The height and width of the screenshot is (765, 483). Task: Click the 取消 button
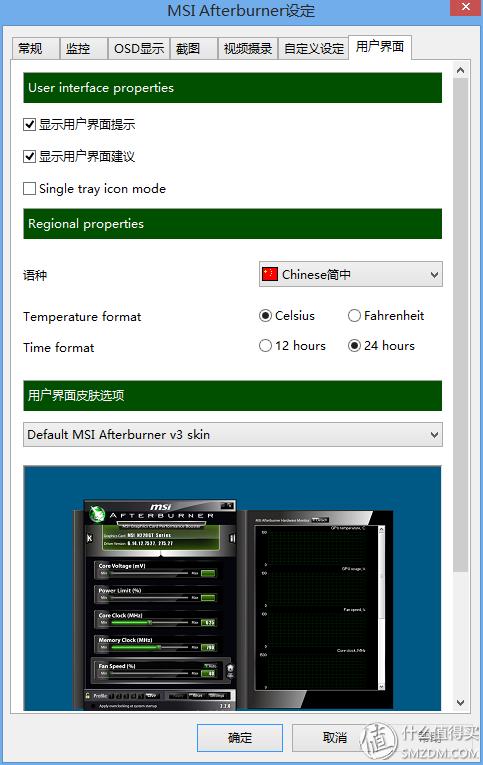click(335, 738)
